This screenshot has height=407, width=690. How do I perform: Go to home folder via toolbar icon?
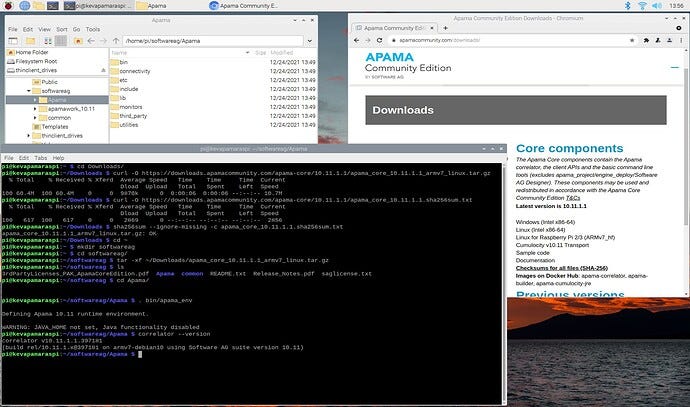pos(78,41)
